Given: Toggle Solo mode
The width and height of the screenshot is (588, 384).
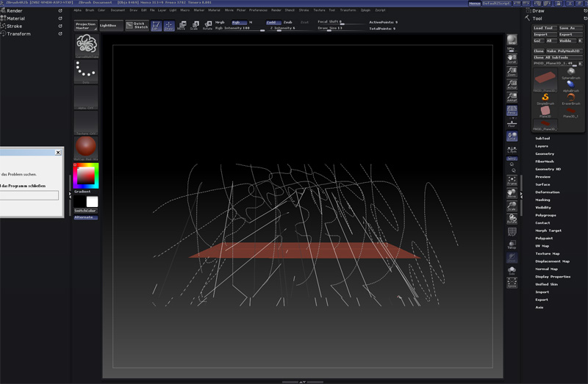Looking at the screenshot, I should [512, 270].
